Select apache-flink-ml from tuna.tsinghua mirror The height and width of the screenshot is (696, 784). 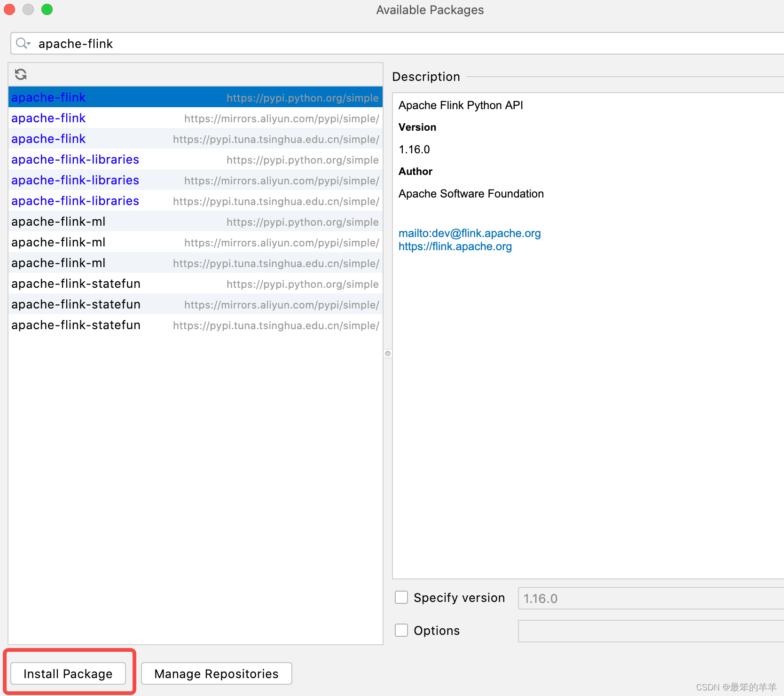[x=196, y=263]
